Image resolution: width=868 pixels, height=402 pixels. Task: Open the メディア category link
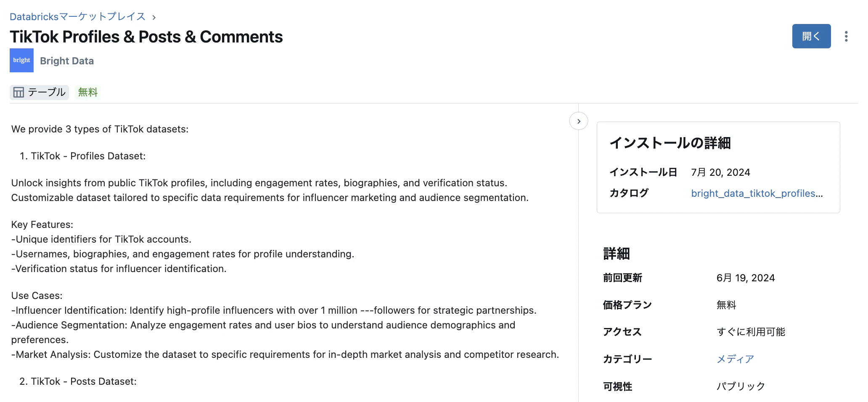pyautogui.click(x=735, y=359)
